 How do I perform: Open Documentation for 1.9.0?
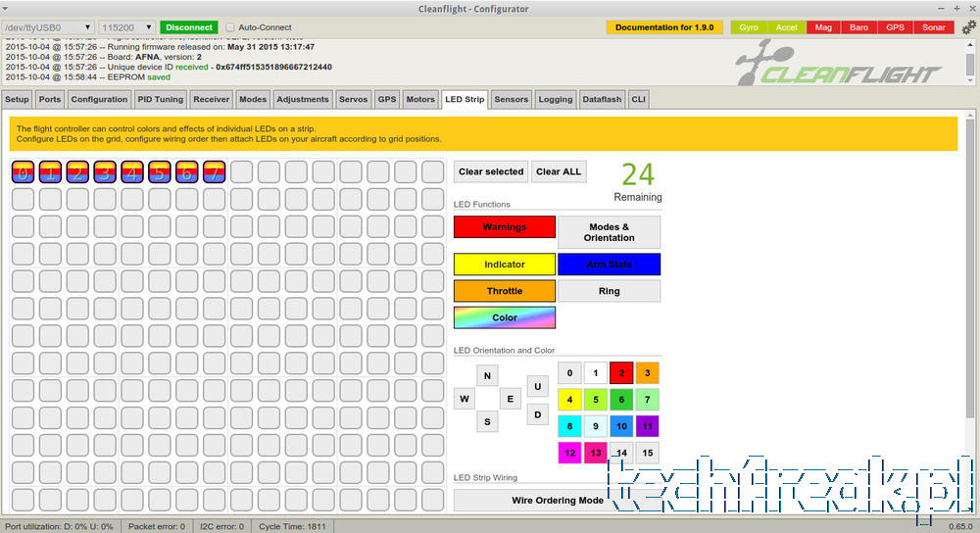(x=664, y=27)
